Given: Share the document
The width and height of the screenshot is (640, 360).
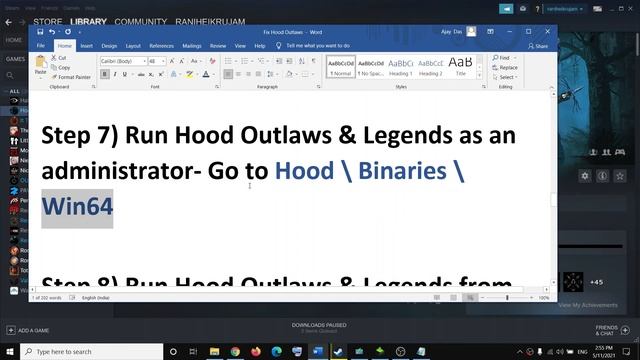Looking at the screenshot, I should tap(538, 46).
